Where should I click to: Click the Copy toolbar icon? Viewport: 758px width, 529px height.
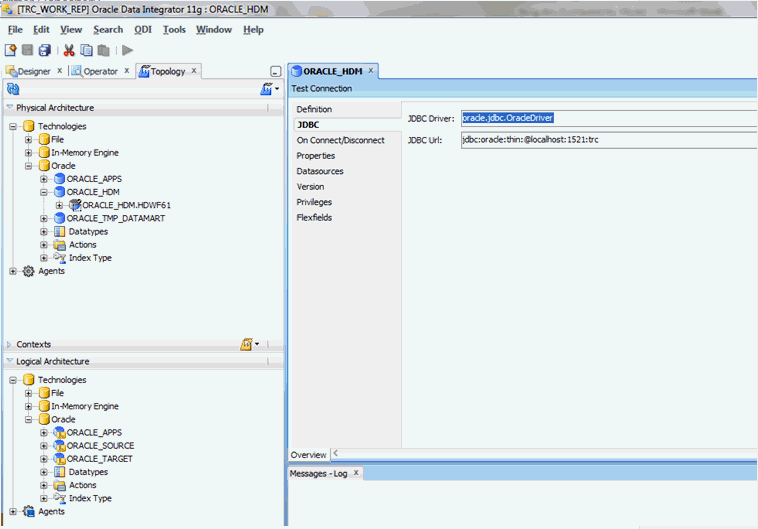(x=87, y=50)
